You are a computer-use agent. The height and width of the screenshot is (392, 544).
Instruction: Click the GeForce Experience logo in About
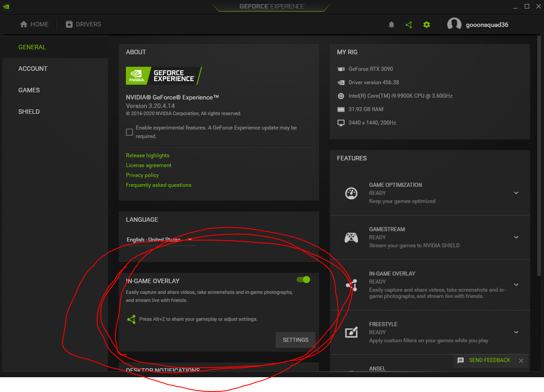click(164, 76)
